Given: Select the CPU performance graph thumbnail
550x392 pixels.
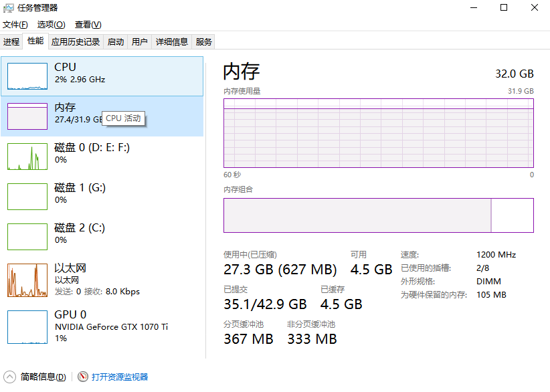Looking at the screenshot, I should click(x=27, y=76).
